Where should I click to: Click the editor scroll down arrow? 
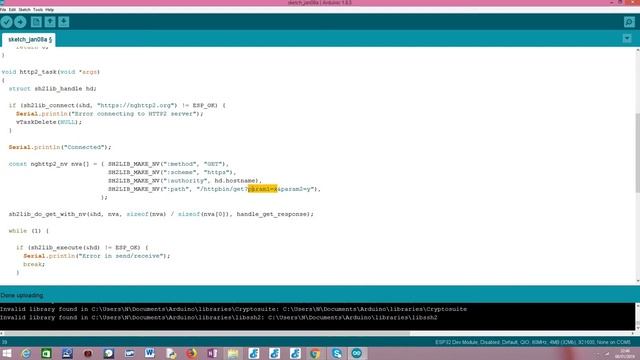[637, 281]
